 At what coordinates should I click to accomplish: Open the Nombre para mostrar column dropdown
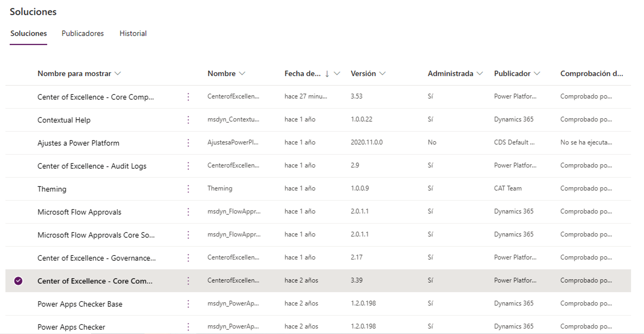point(118,73)
